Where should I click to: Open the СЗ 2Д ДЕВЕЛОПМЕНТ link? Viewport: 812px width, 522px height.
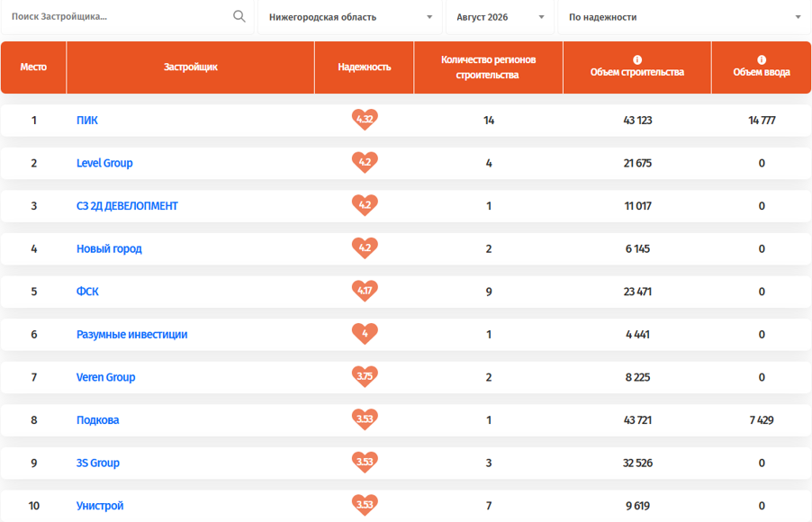pyautogui.click(x=127, y=206)
